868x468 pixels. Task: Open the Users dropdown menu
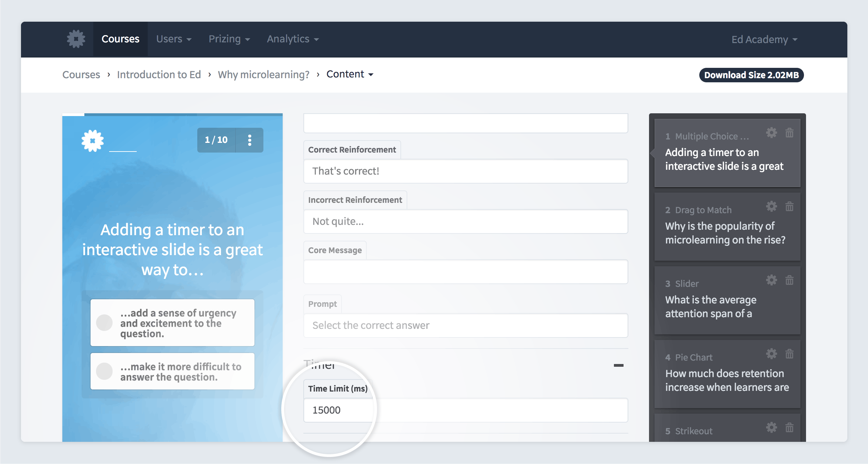(173, 39)
